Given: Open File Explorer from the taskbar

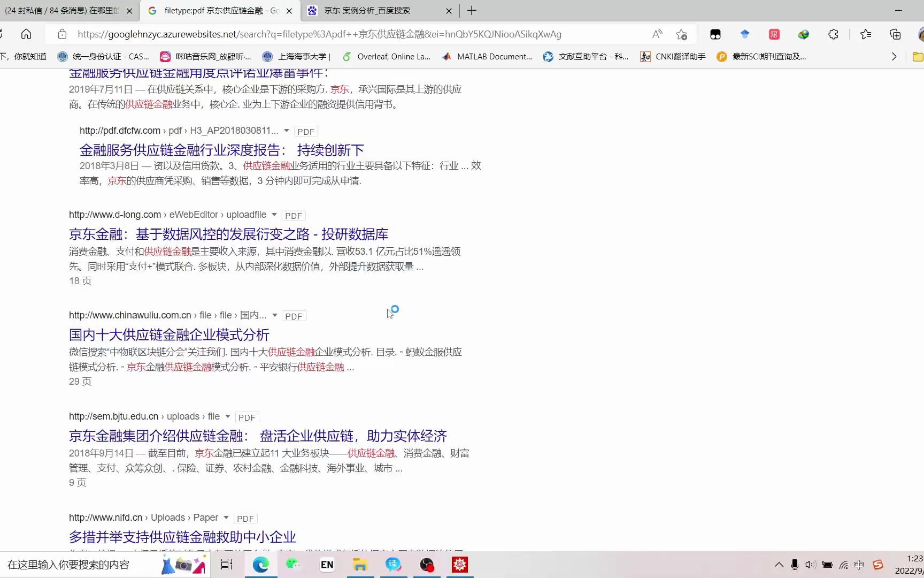Looking at the screenshot, I should [x=360, y=565].
